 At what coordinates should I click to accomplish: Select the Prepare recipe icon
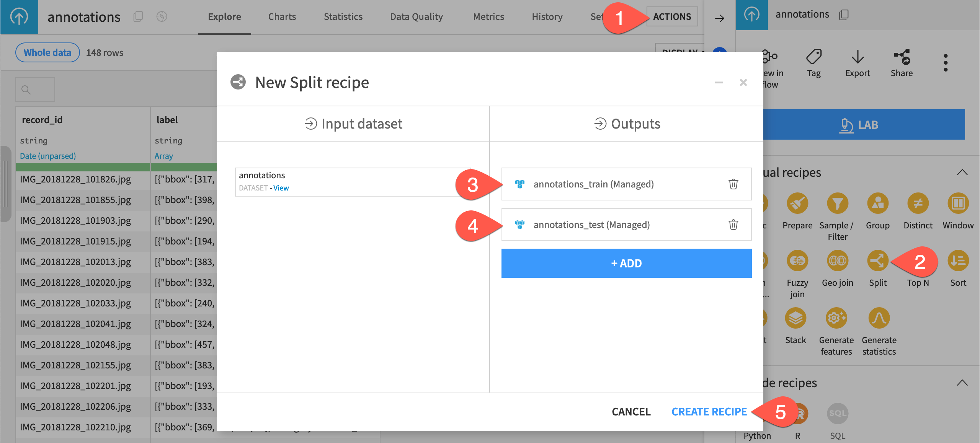coord(797,203)
